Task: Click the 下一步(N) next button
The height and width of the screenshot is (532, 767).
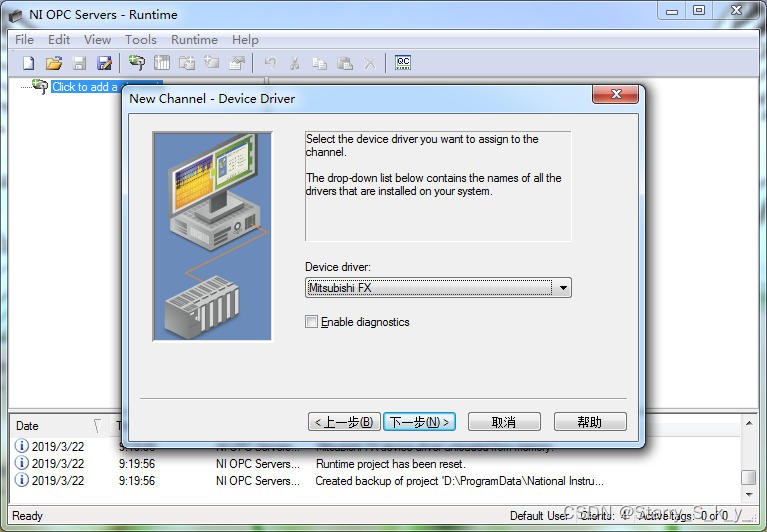Action: 419,421
